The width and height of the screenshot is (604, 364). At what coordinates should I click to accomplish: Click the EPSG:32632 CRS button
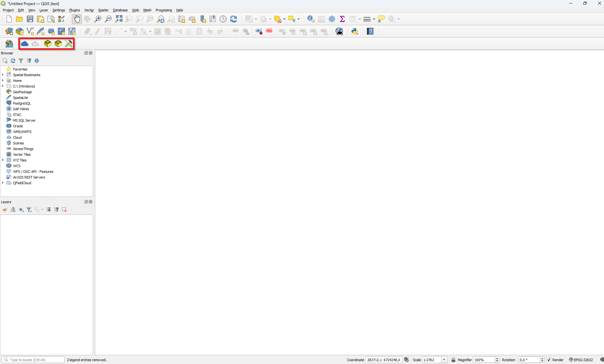click(581, 360)
